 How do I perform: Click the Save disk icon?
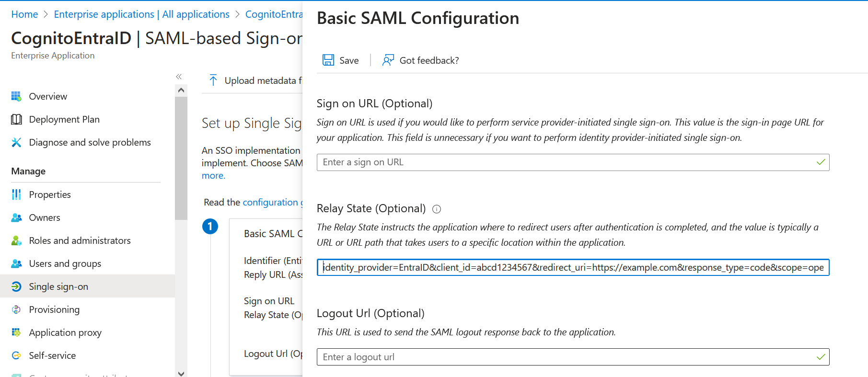pos(328,60)
